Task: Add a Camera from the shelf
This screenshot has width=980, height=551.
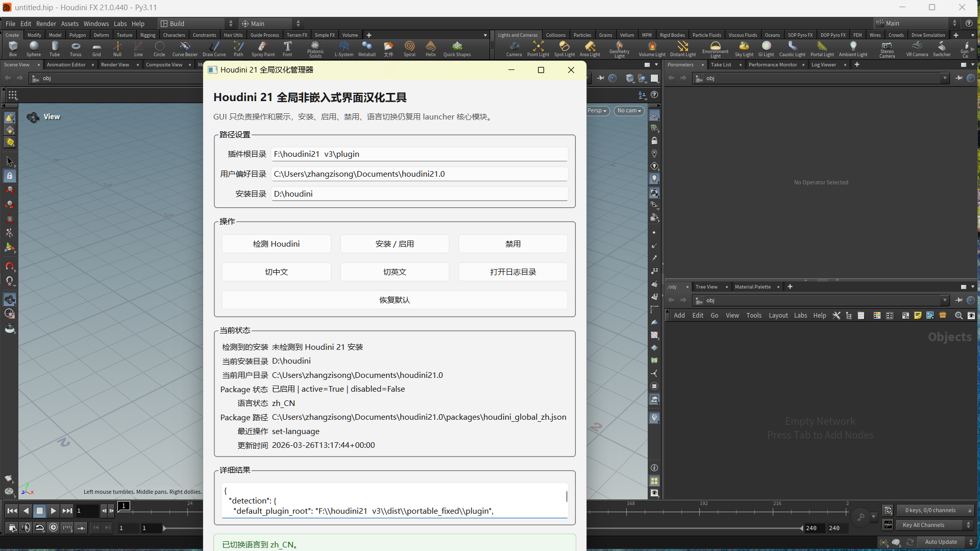Action: tap(514, 49)
